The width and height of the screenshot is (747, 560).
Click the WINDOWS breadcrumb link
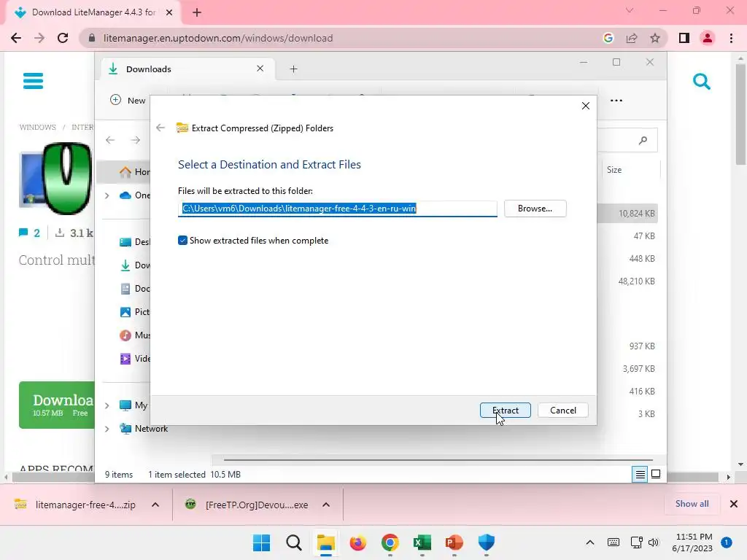tap(37, 127)
